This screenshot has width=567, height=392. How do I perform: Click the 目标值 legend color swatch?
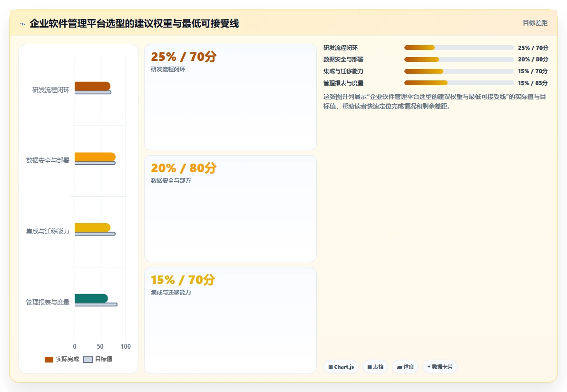pos(88,360)
